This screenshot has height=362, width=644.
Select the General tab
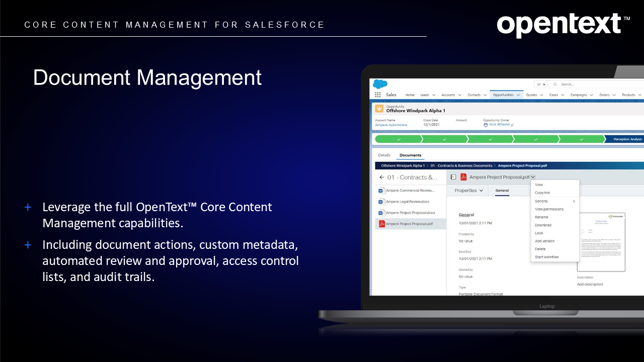[502, 191]
